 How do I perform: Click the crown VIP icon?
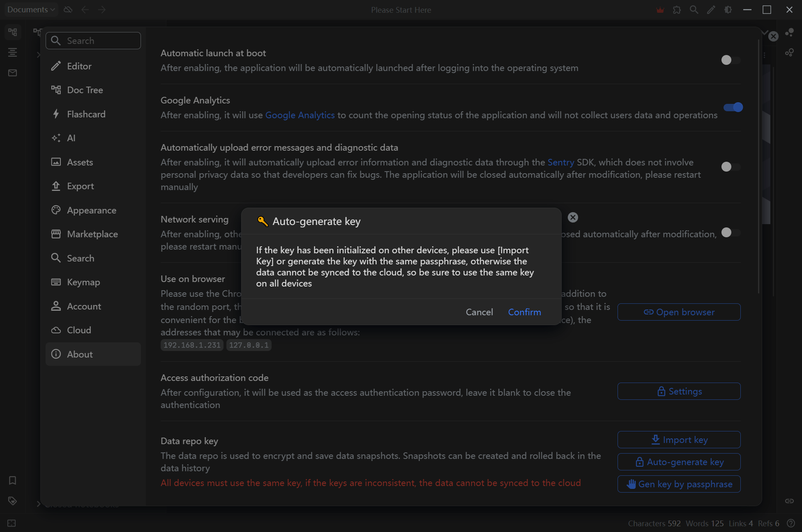[660, 10]
